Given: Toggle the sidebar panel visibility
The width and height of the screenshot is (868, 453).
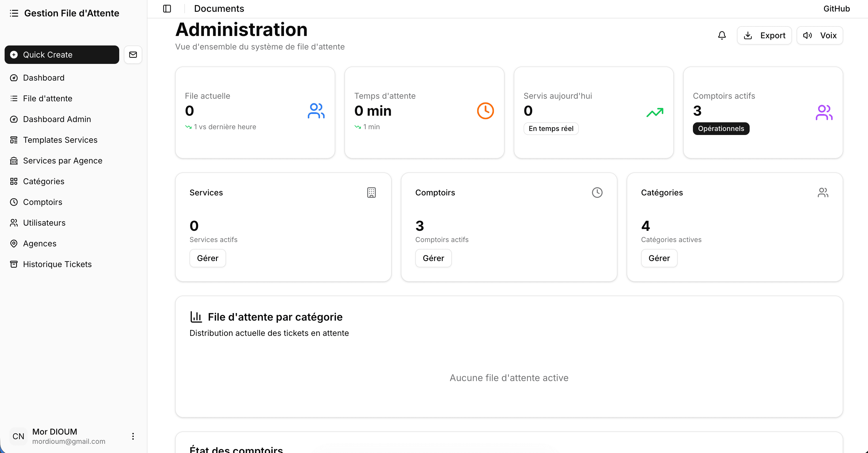Looking at the screenshot, I should coord(167,9).
